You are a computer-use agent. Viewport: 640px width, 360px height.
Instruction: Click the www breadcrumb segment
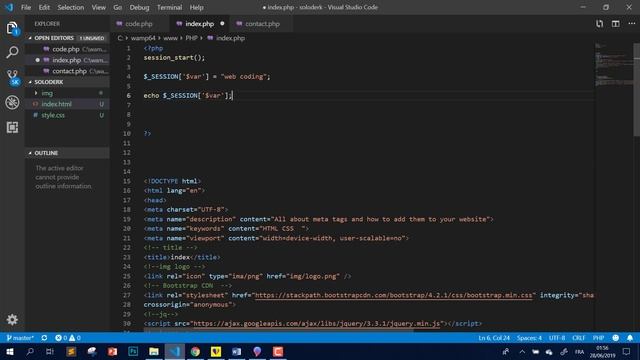click(x=170, y=38)
